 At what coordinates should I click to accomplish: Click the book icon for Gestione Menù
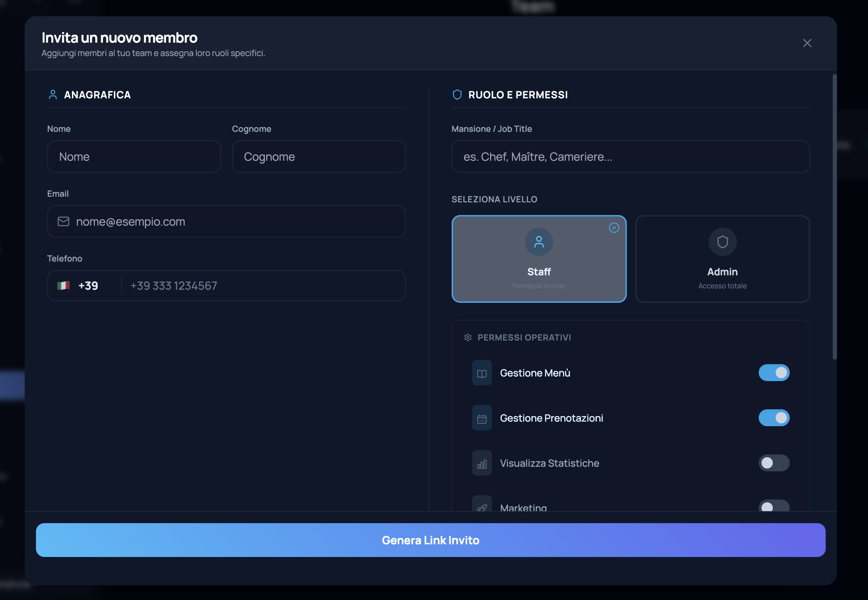tap(482, 373)
